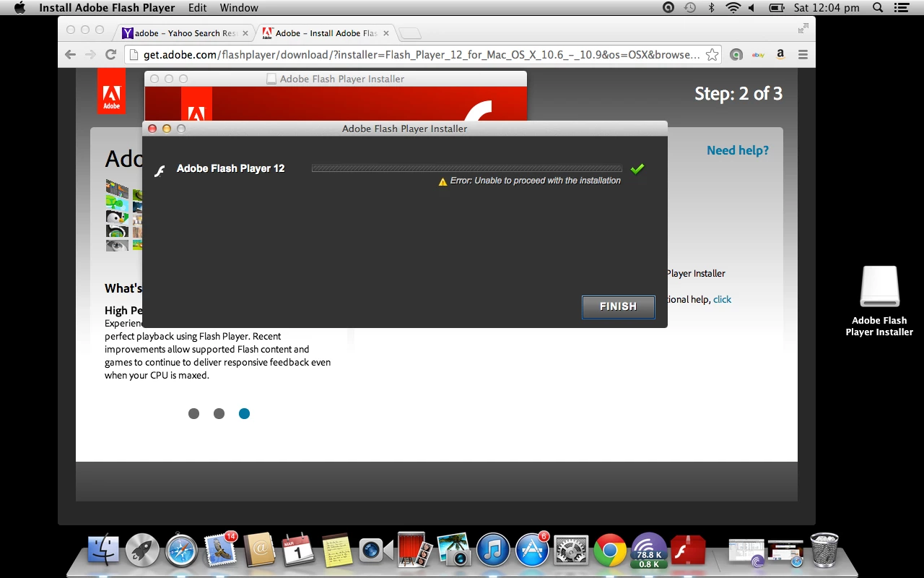This screenshot has width=924, height=578.
Task: Open Notes from the Dock
Action: (x=336, y=551)
